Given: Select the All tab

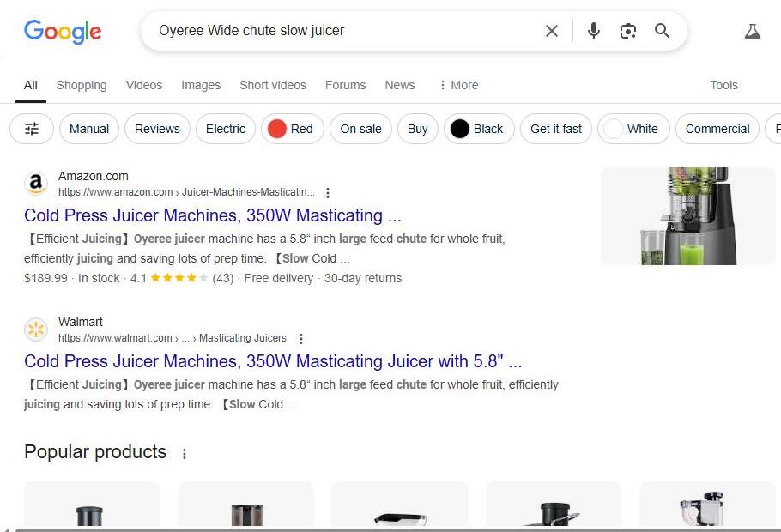Looking at the screenshot, I should tap(30, 85).
